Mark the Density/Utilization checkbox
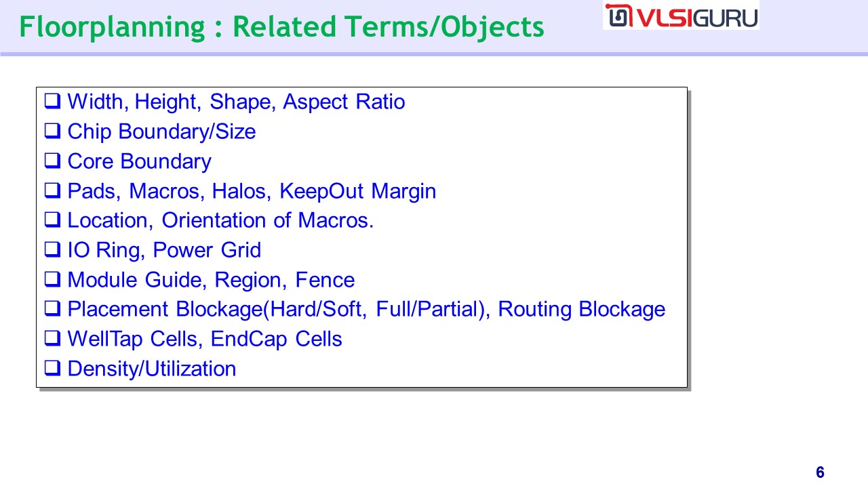Viewport: 868px width, 488px height. 52,369
